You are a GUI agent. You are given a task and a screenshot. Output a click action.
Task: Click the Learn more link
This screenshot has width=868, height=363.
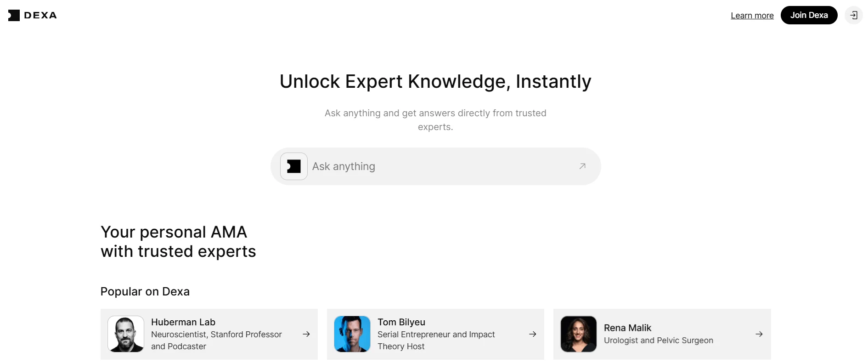click(752, 15)
